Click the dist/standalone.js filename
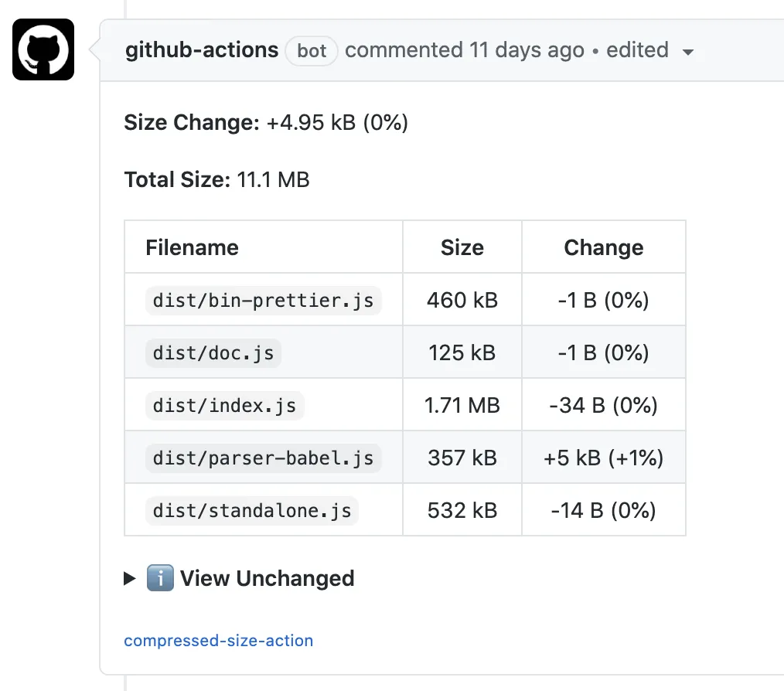This screenshot has height=691, width=784. [251, 510]
